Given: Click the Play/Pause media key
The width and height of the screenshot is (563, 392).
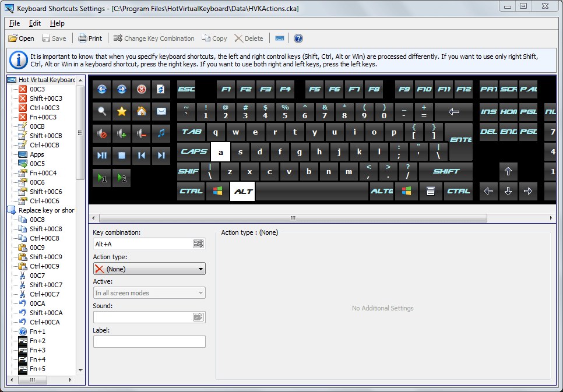Looking at the screenshot, I should click(102, 156).
